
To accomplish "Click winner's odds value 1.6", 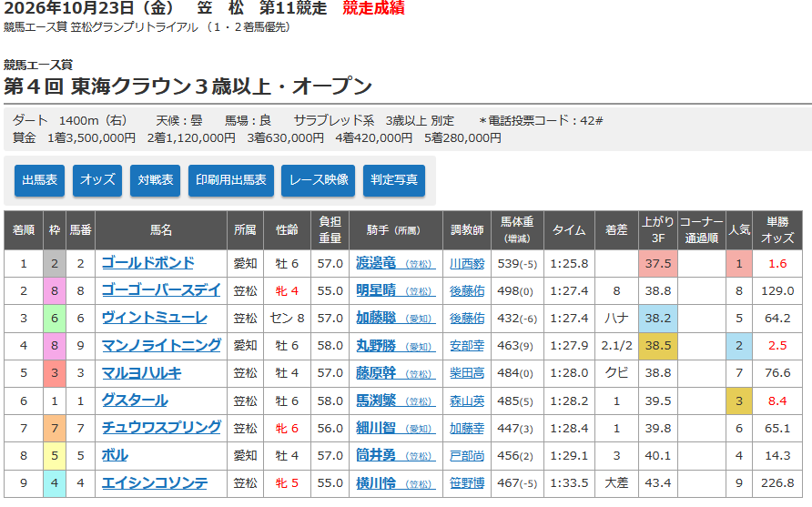I will point(777,264).
